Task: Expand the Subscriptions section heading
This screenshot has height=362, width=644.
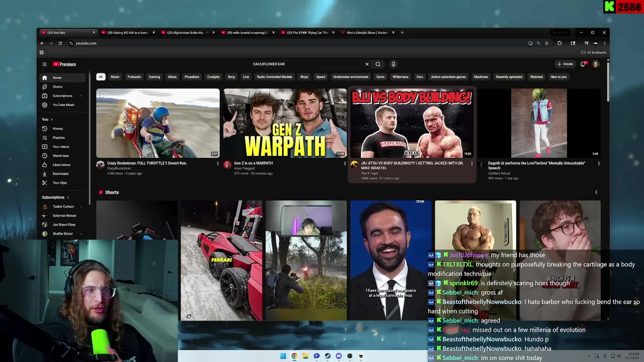Action: click(55, 198)
